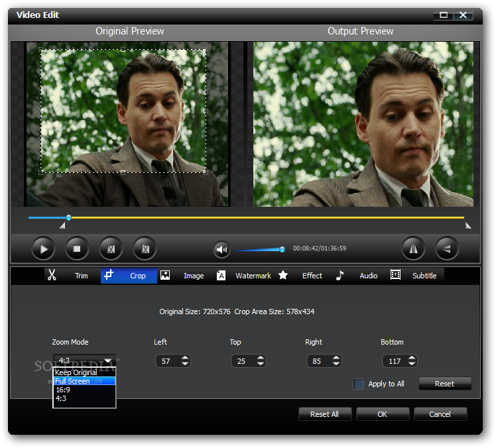The height and width of the screenshot is (448, 496).
Task: Click the Watermark letter A icon
Action: point(221,276)
